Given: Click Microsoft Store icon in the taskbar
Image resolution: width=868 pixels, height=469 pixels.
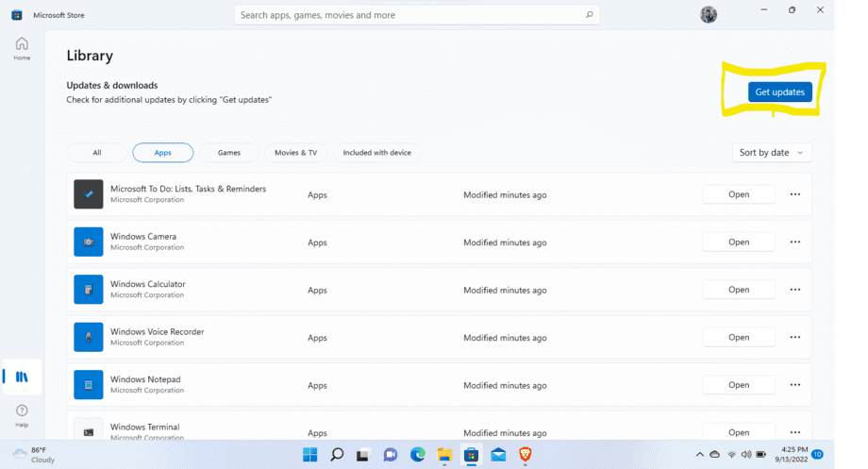Looking at the screenshot, I should (471, 455).
